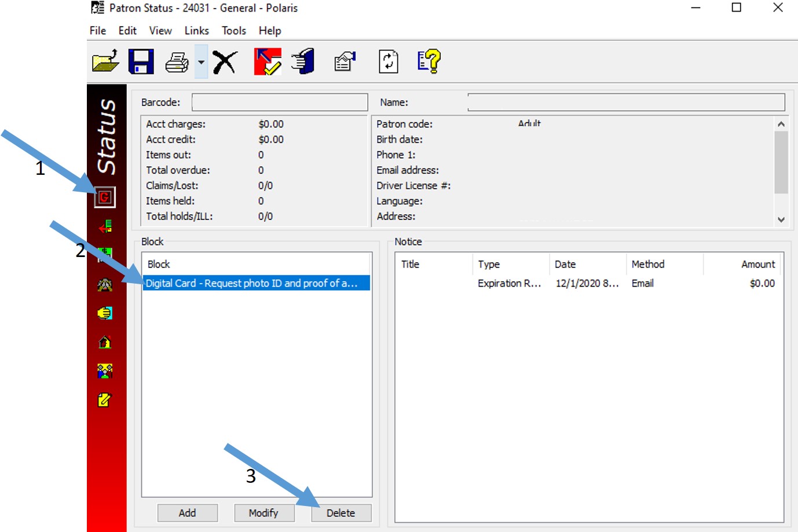The height and width of the screenshot is (532, 798).
Task: Click the Acct charges $0.00 value
Action: point(271,124)
